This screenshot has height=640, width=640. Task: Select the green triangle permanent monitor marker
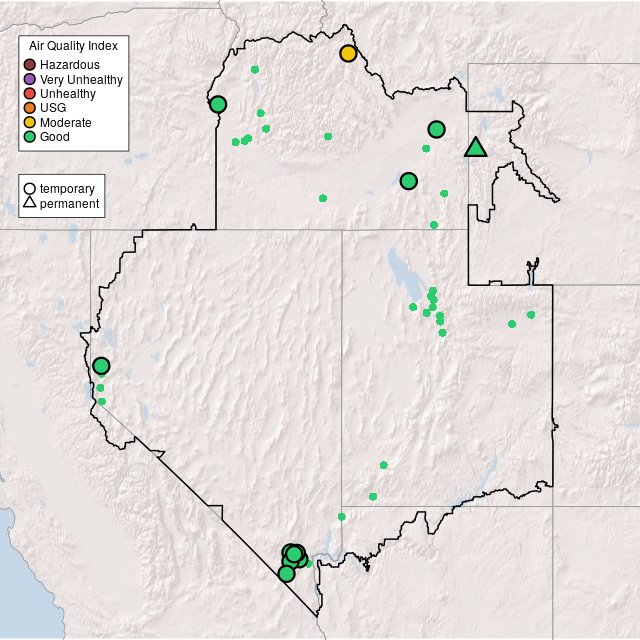[476, 148]
